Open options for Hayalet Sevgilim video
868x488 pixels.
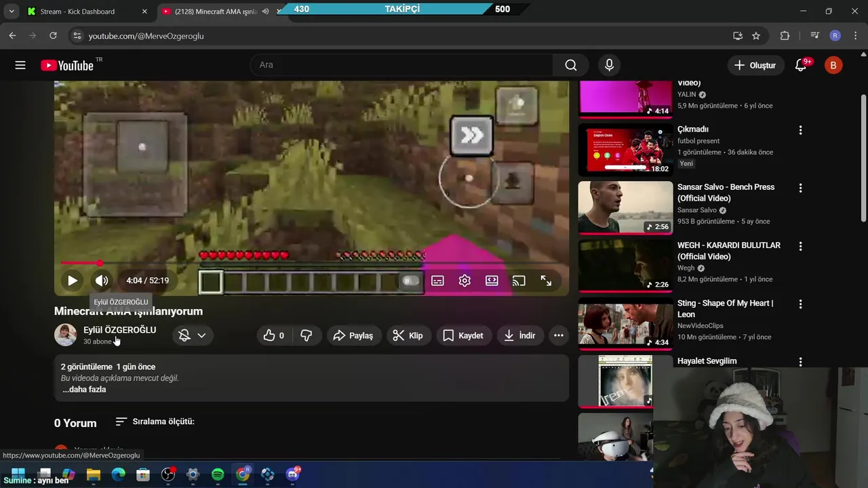click(800, 362)
